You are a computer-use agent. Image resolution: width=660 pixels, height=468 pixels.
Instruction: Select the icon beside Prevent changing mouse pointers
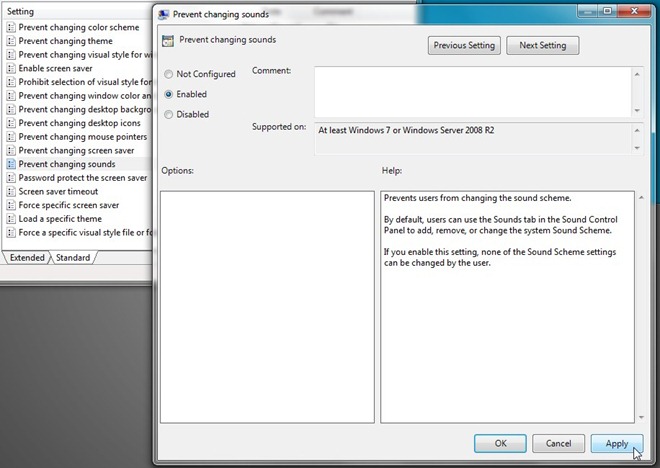pos(11,137)
